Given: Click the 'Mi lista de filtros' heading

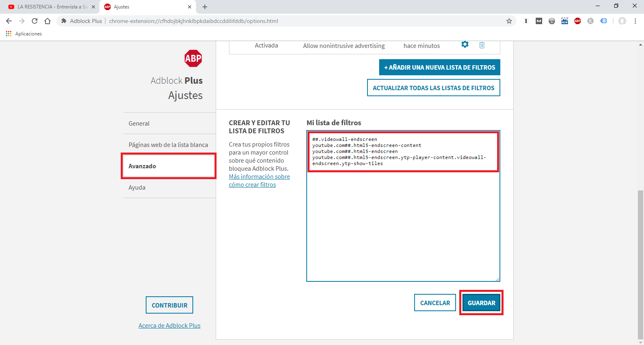Looking at the screenshot, I should [334, 123].
